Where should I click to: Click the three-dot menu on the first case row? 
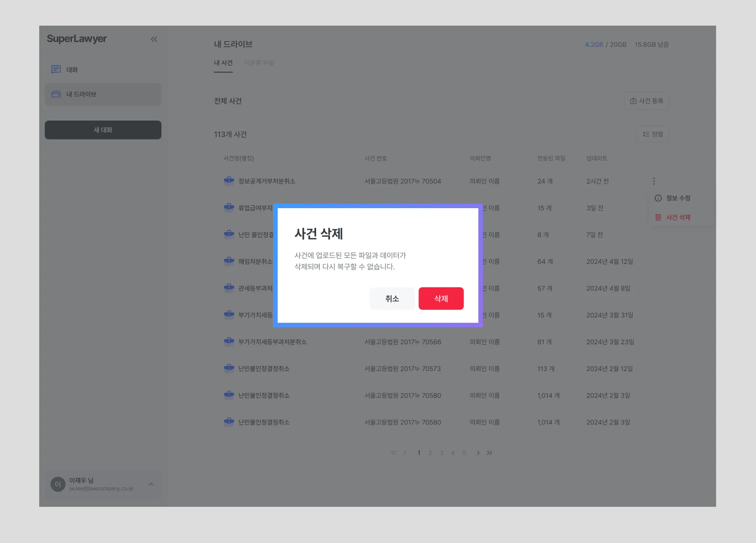654,181
